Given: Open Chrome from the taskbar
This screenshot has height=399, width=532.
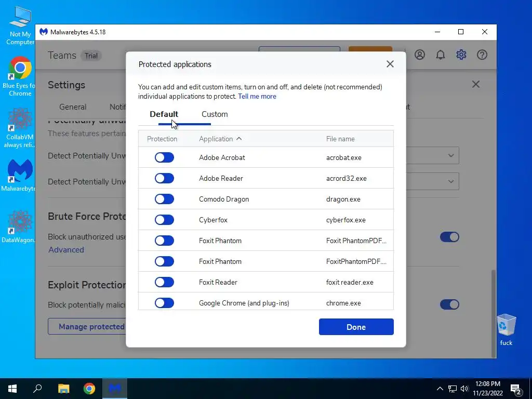Looking at the screenshot, I should click(x=89, y=389).
